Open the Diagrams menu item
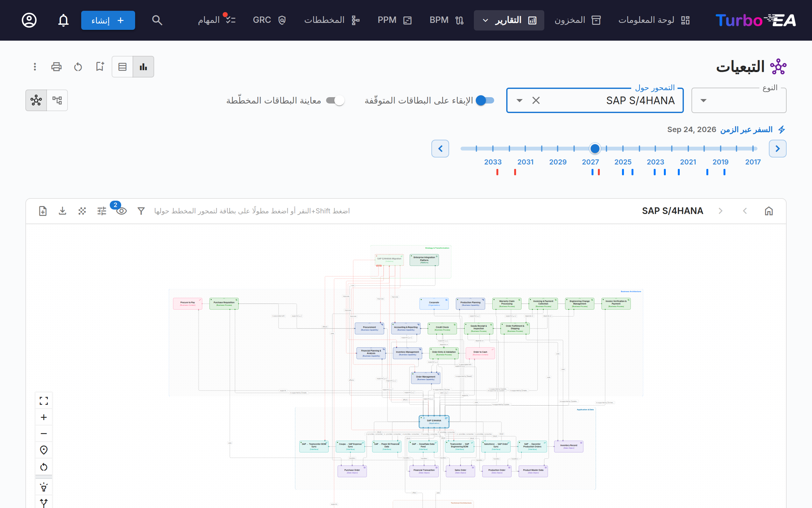 point(332,20)
